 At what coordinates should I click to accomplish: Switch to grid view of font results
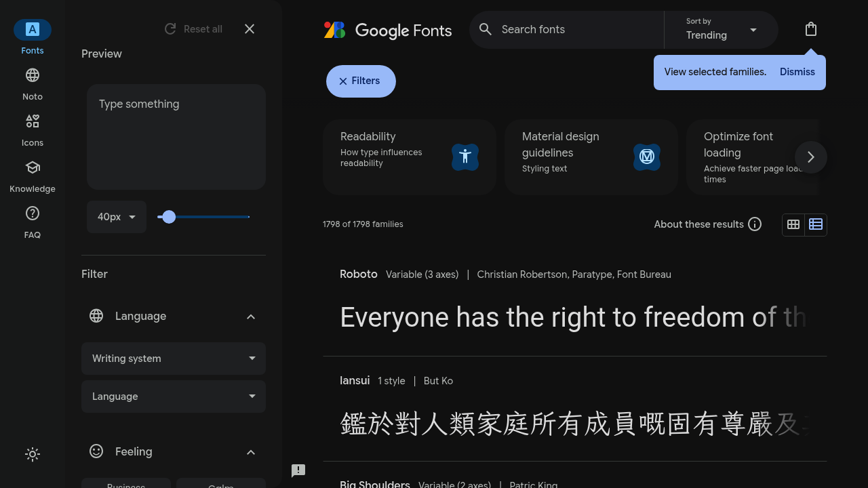(793, 224)
